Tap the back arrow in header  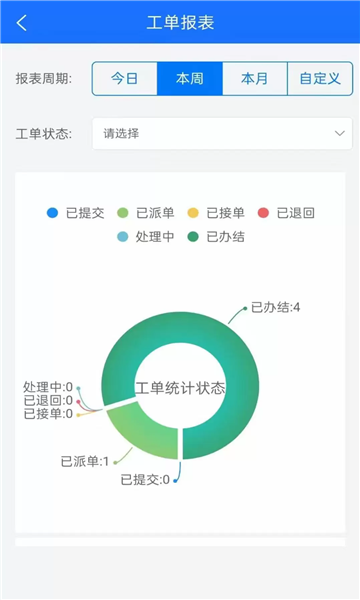[x=22, y=23]
